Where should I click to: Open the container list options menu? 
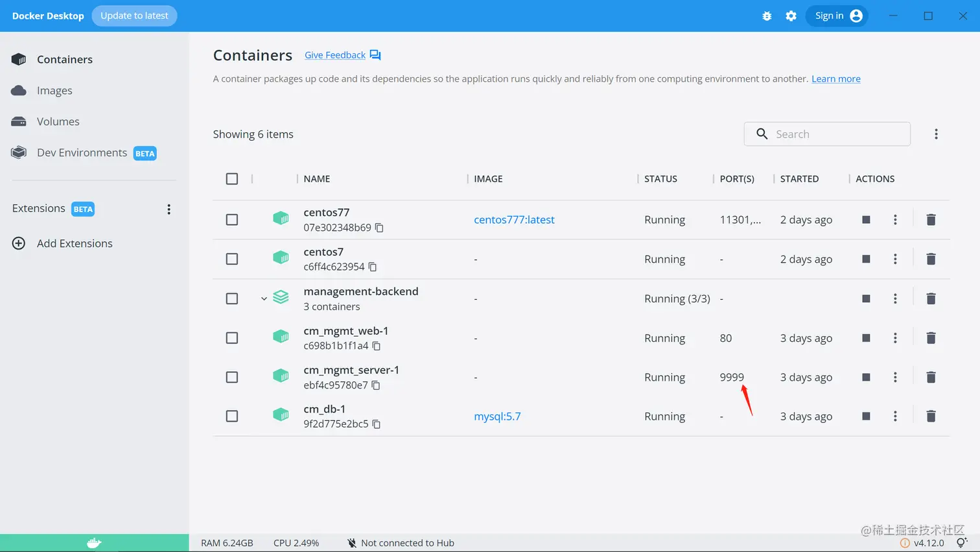(936, 134)
